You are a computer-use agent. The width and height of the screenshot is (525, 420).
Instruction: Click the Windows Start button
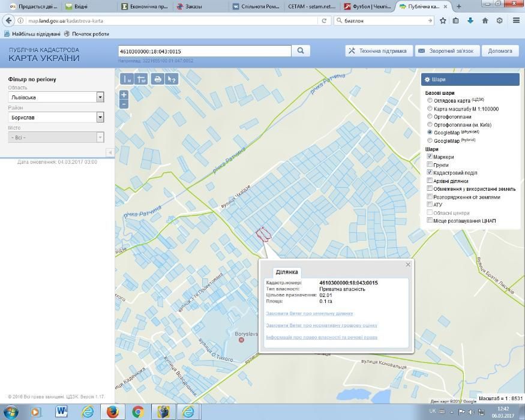point(11,411)
